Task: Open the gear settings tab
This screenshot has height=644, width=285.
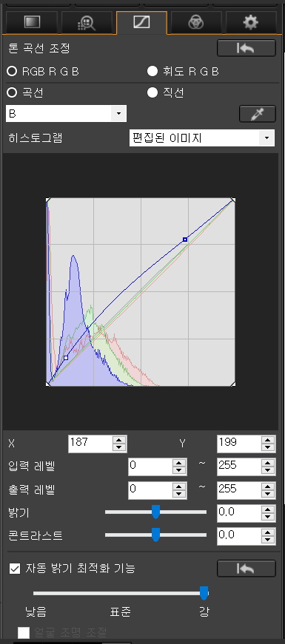Action: [251, 22]
